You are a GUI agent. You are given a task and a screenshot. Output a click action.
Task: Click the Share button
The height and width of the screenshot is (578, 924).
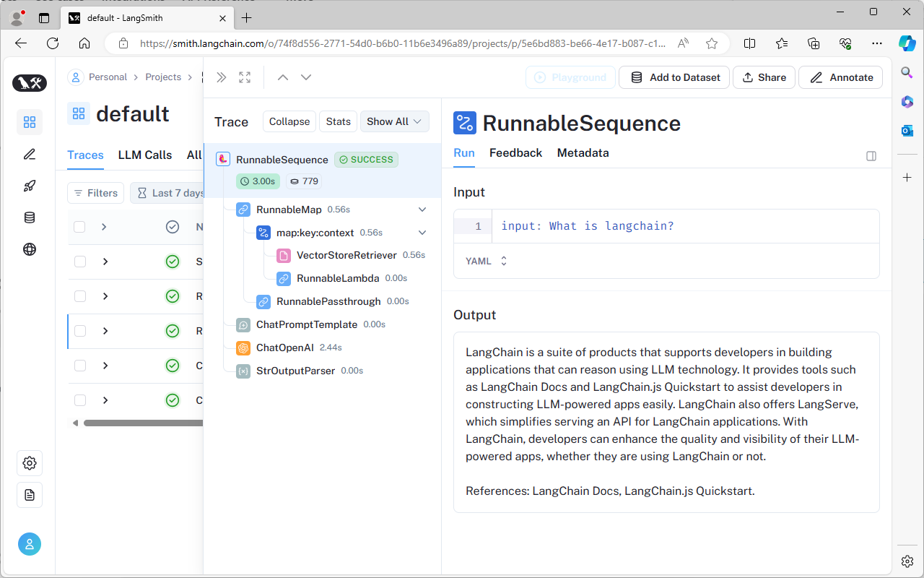[x=764, y=77]
